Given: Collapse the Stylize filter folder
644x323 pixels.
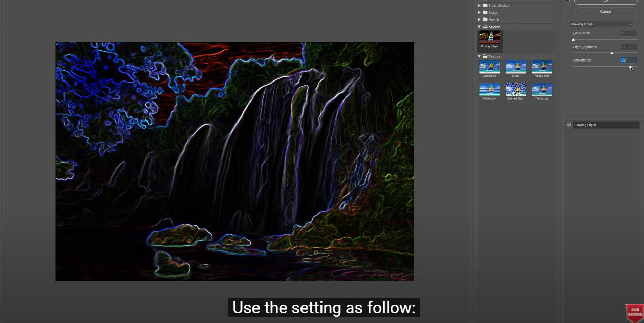Looking at the screenshot, I should pos(479,27).
